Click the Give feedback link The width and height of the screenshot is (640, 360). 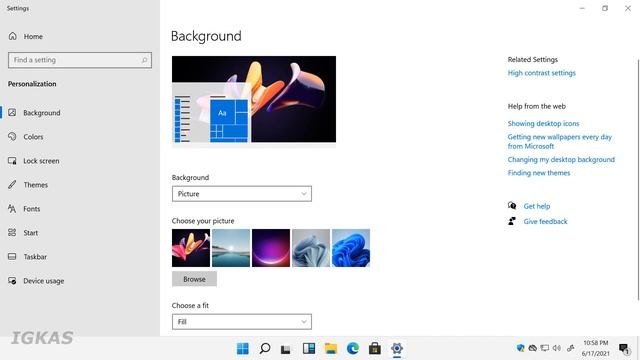point(545,221)
